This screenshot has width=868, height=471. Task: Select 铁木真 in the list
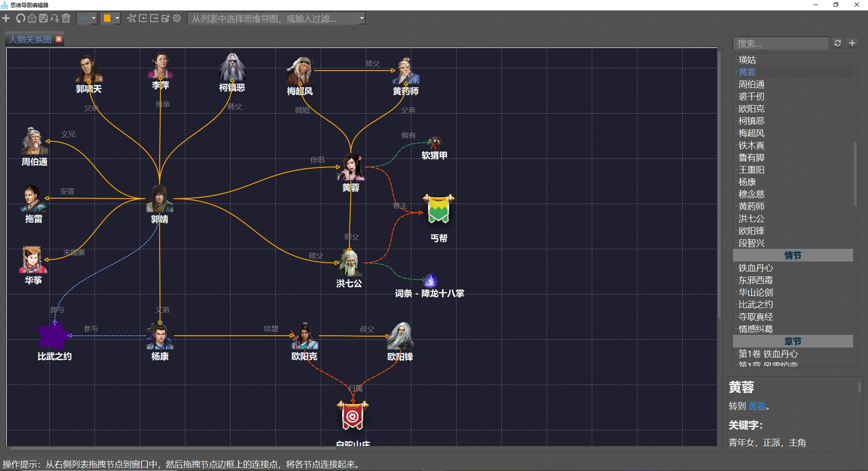[751, 145]
